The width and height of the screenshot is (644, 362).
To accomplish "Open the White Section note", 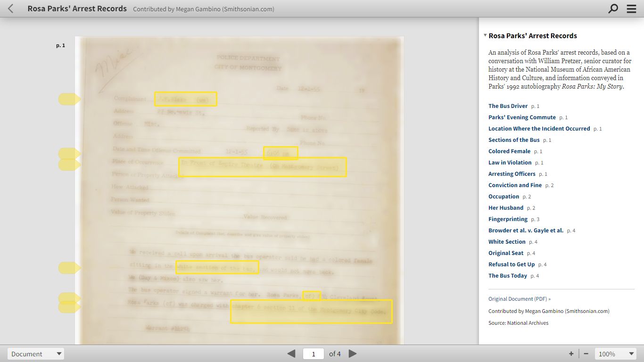I will coord(507,242).
